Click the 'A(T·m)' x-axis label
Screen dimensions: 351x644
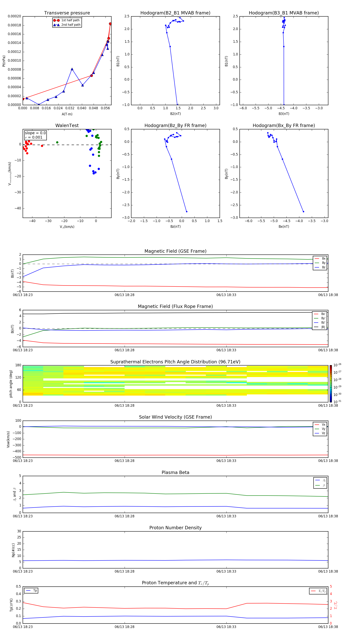tap(67, 114)
